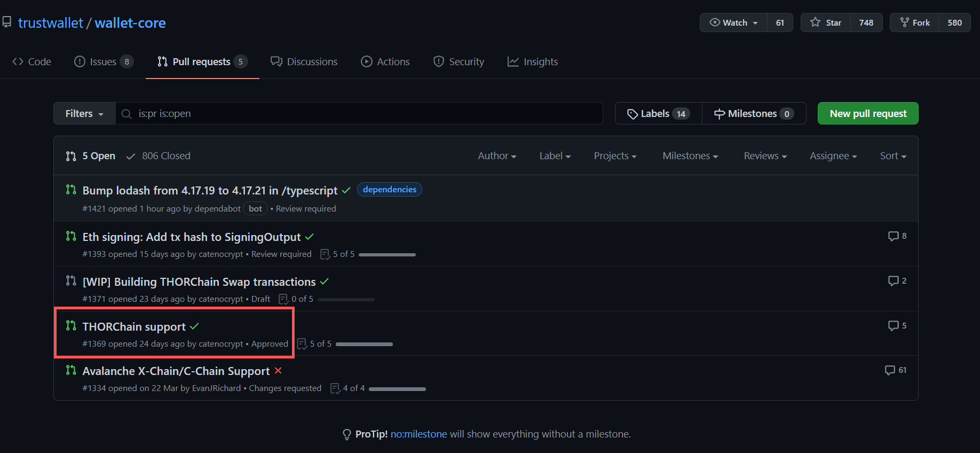Expand the Milestones filter menu
The height and width of the screenshot is (453, 980).
pyautogui.click(x=690, y=156)
